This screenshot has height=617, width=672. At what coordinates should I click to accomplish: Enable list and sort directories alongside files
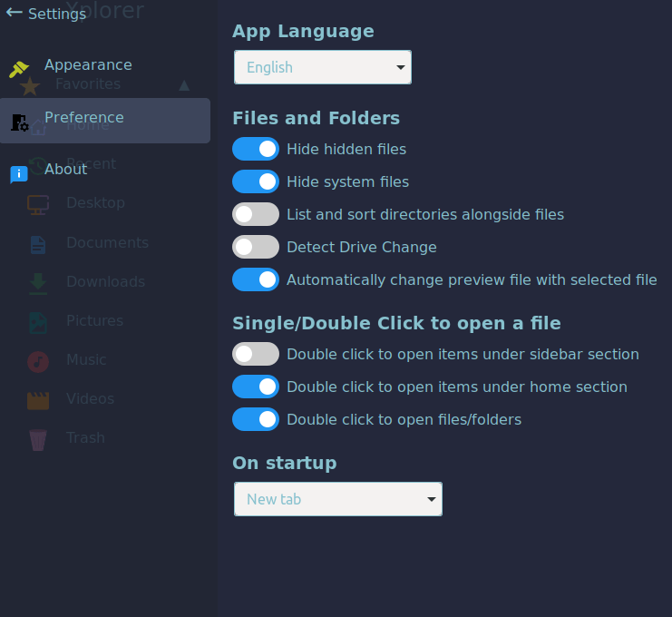(256, 214)
